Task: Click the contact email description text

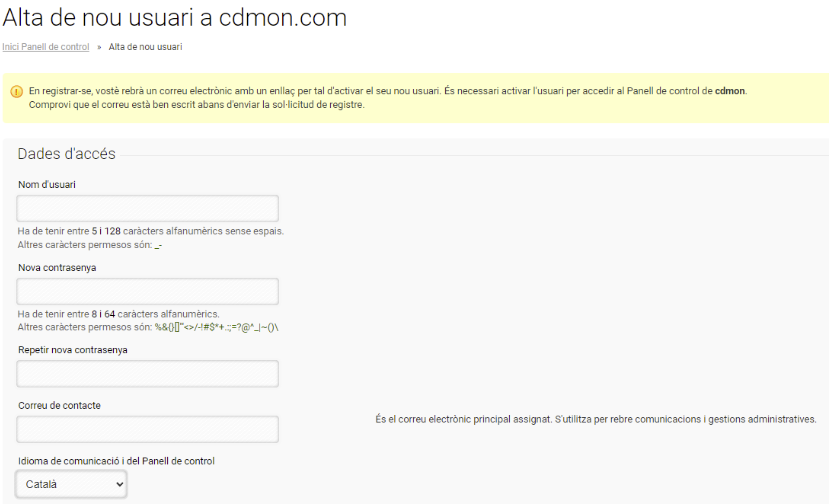Action: [596, 419]
